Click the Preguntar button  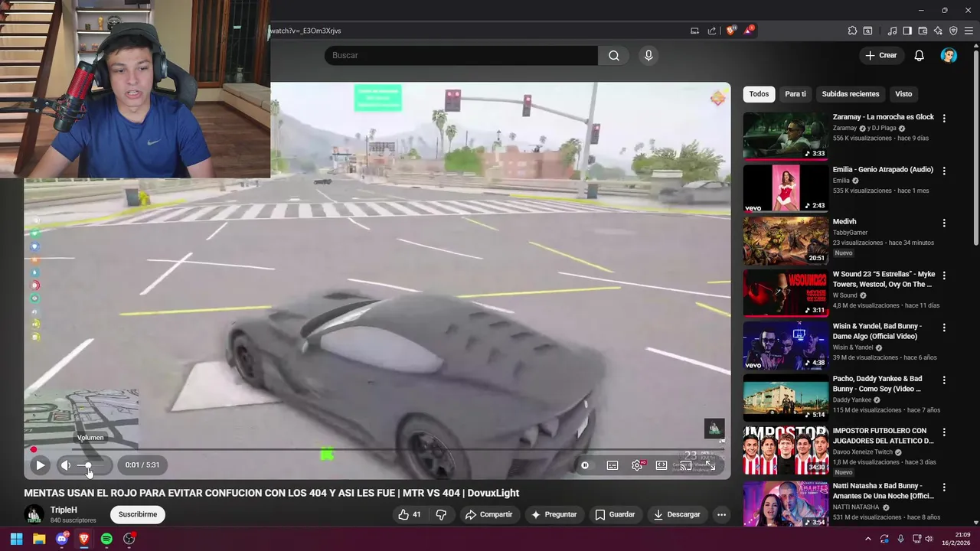pos(554,514)
